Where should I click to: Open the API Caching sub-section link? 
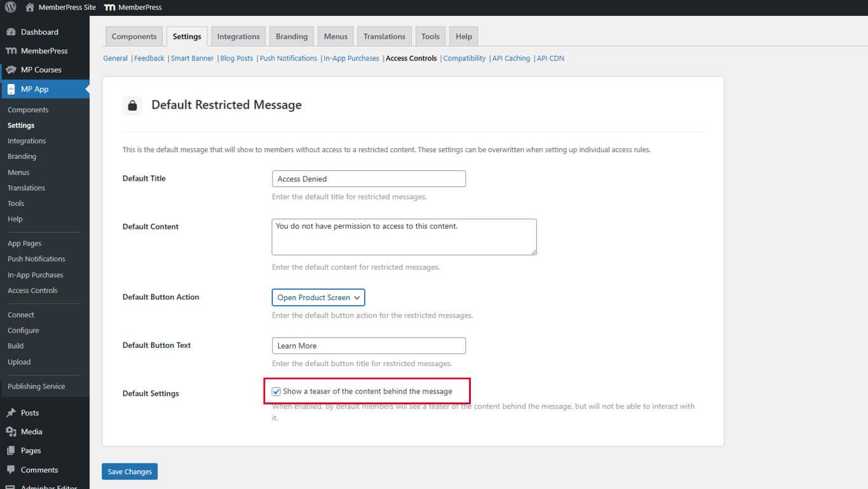coord(511,59)
